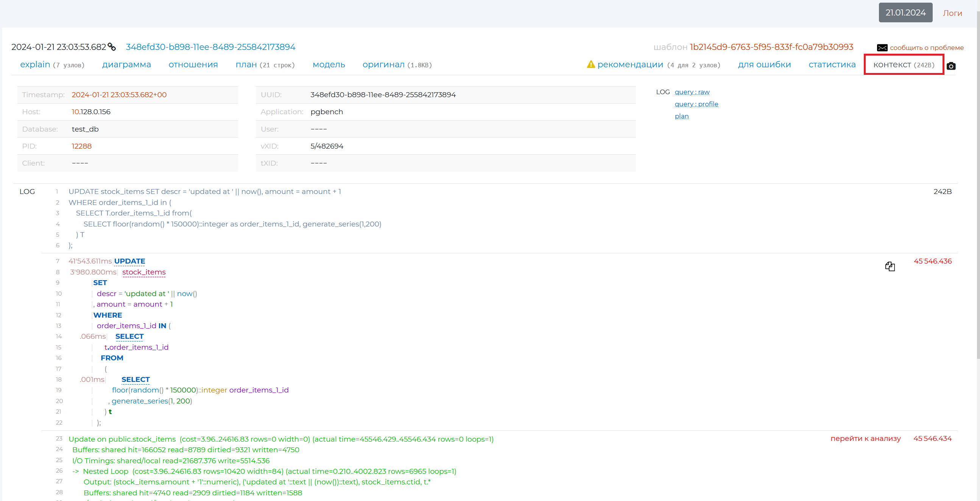This screenshot has height=501, width=980.
Task: Open the шаблон template ID link
Action: click(771, 47)
